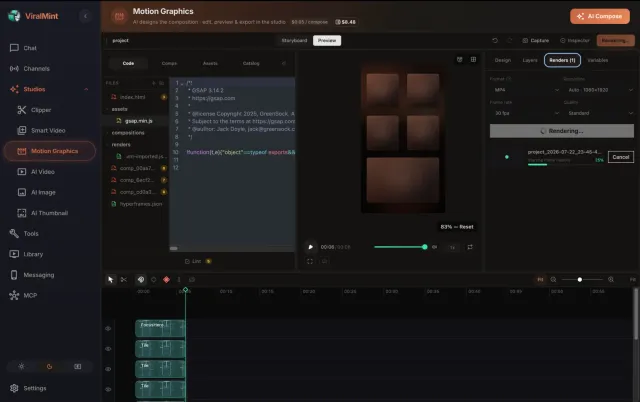Click the palette icon in timeline toolbar
This screenshot has width=640, height=402.
coord(141,280)
